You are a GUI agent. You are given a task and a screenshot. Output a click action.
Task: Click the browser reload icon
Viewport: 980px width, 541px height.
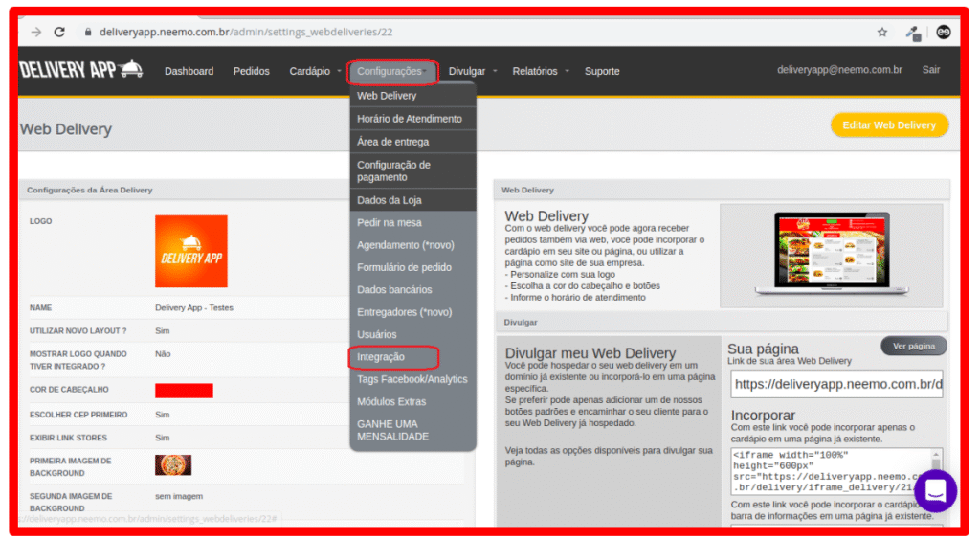click(x=59, y=32)
